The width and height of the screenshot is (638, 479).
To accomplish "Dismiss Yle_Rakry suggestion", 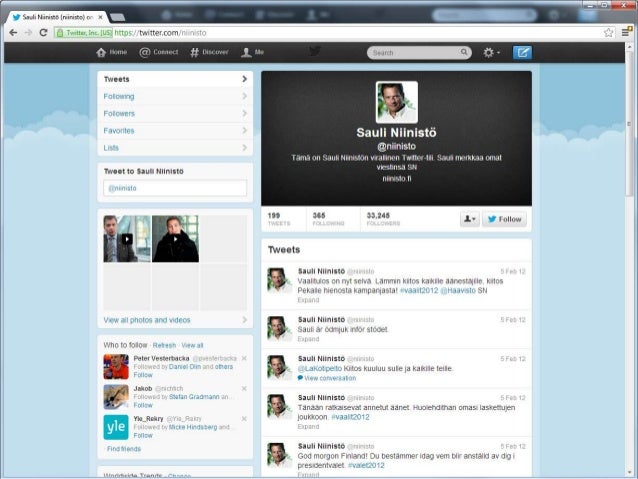I will coord(244,418).
